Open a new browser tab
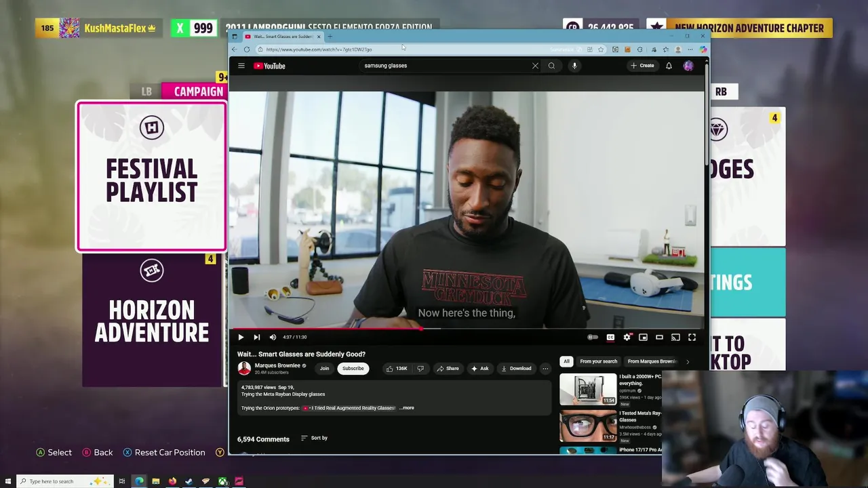The image size is (868, 488). click(330, 37)
